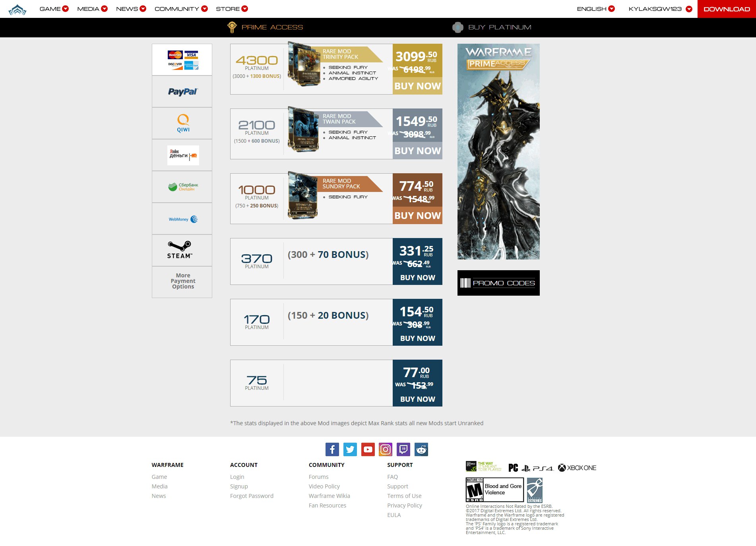Open footer Forums link

pos(319,477)
